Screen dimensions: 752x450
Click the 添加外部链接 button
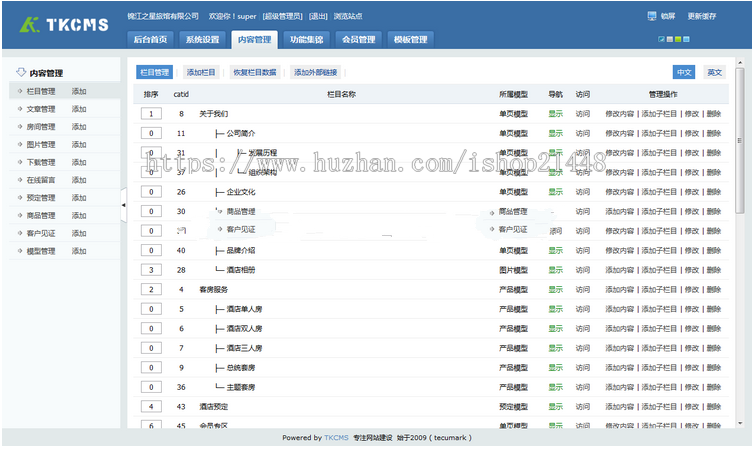pos(316,72)
